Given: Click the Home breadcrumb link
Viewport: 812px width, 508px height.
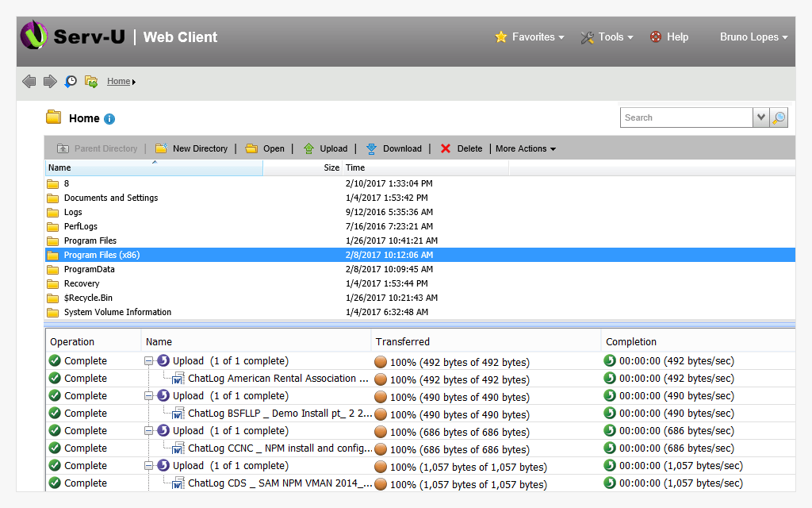Looking at the screenshot, I should point(117,80).
